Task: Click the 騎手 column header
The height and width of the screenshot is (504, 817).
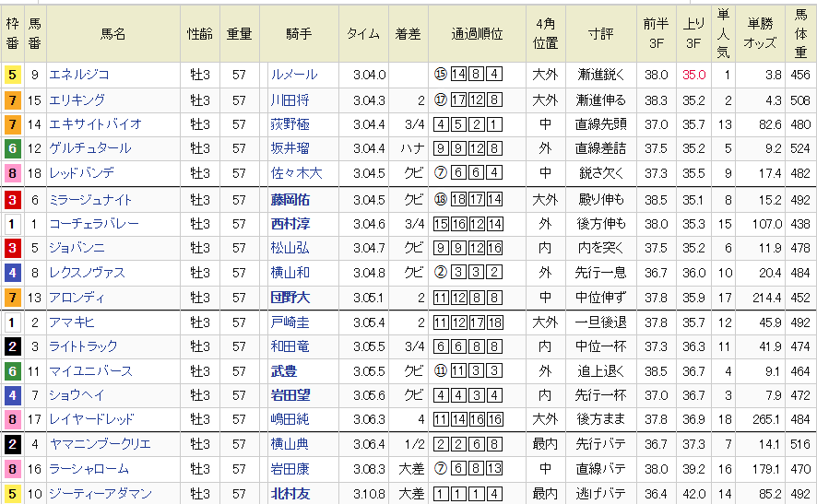Action: [x=299, y=34]
